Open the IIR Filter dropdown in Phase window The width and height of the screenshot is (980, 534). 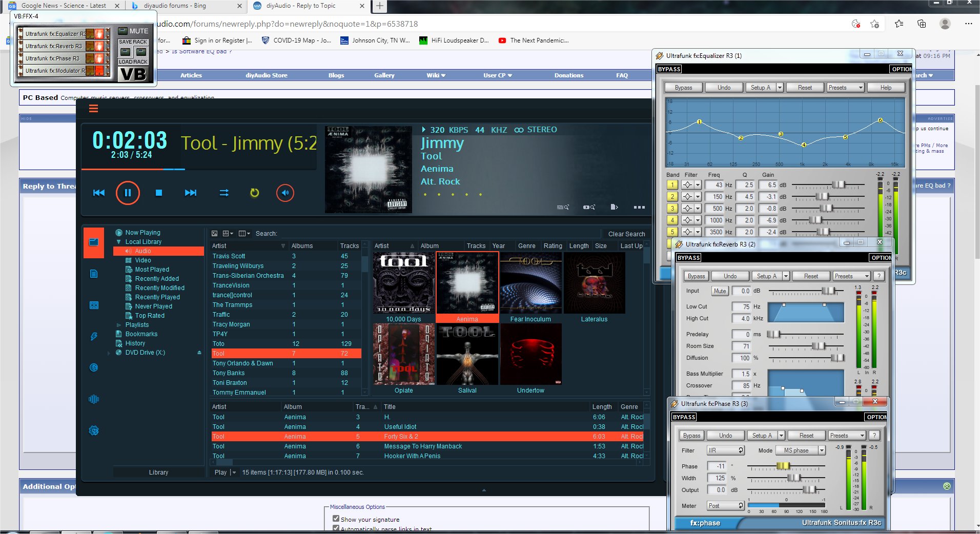point(725,450)
